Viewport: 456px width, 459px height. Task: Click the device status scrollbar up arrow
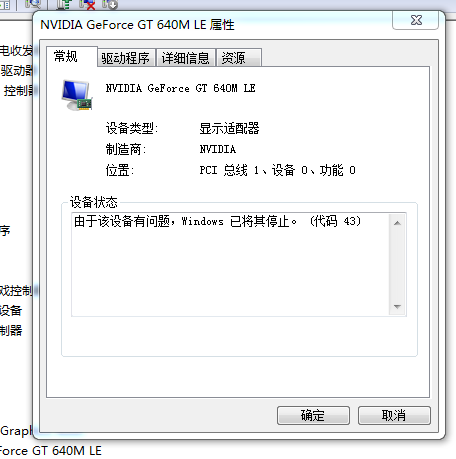[397, 223]
